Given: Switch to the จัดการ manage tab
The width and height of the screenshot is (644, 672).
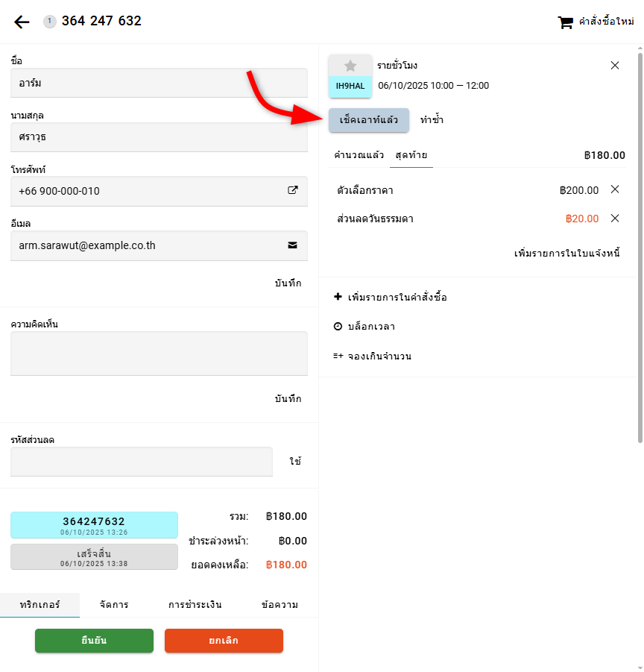Looking at the screenshot, I should click(114, 604).
